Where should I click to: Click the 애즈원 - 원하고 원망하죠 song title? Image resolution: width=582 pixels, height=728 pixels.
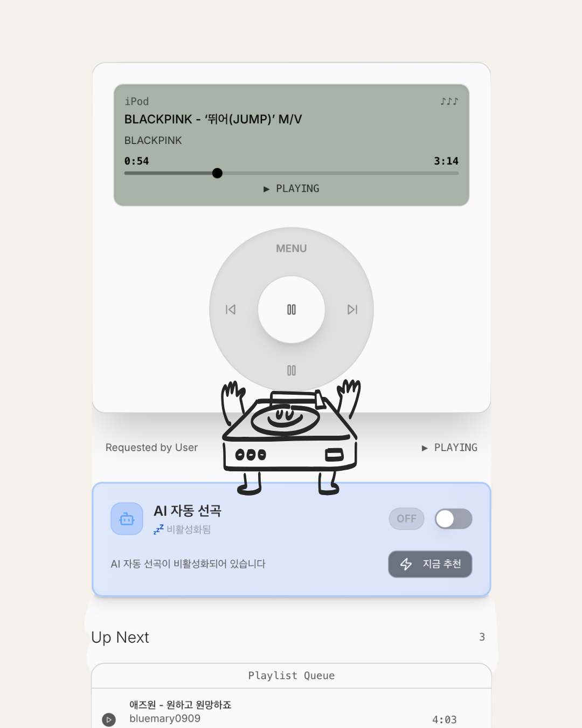(181, 705)
